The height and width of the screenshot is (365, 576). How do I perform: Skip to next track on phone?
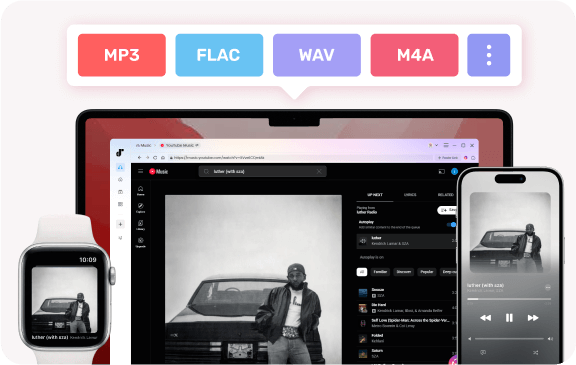(x=533, y=318)
